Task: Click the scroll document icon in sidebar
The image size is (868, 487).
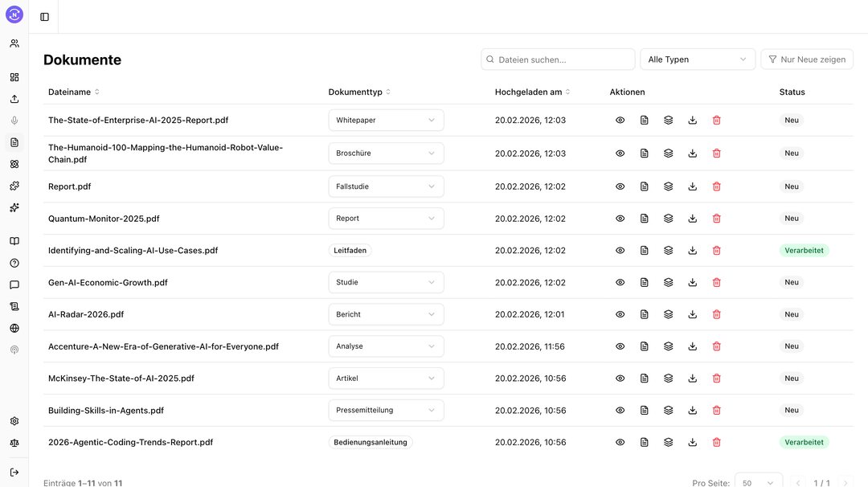Action: (14, 306)
